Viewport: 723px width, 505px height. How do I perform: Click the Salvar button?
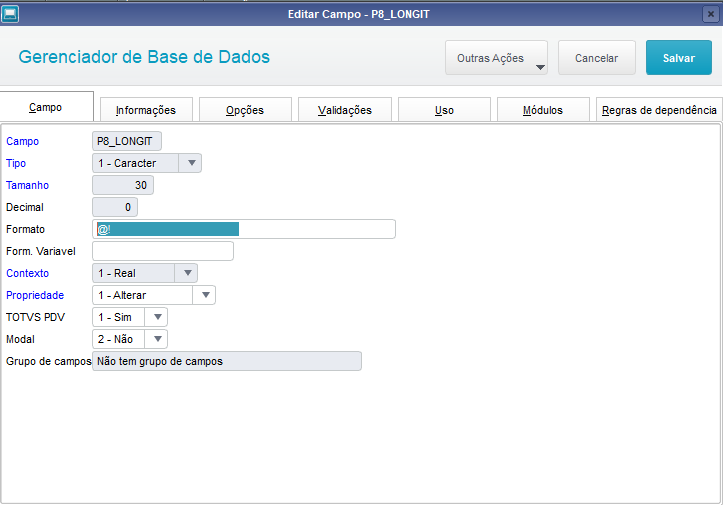click(678, 58)
